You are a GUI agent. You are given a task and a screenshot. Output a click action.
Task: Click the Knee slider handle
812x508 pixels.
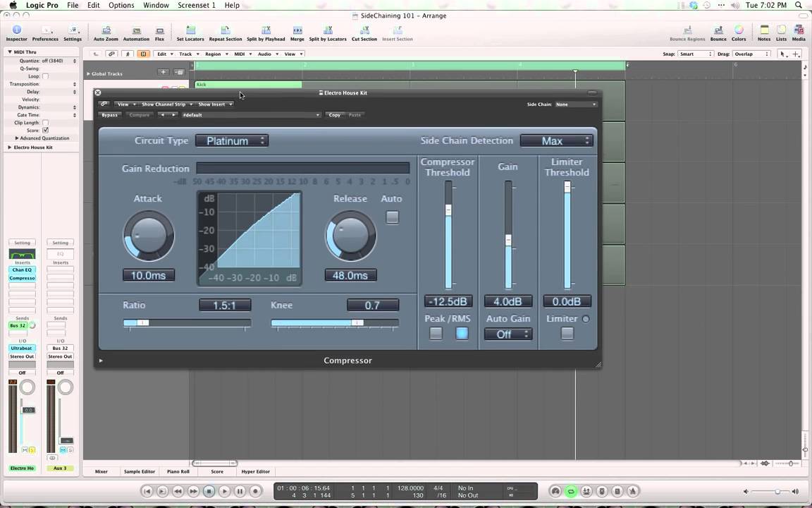point(357,322)
